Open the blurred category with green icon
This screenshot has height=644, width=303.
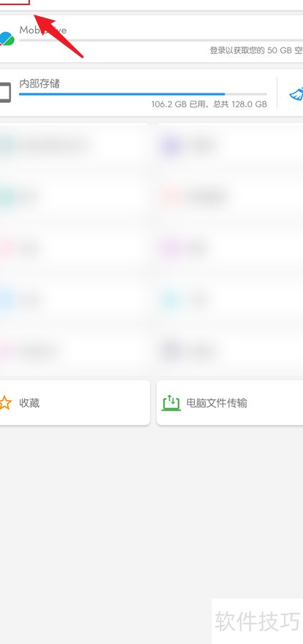[74, 197]
